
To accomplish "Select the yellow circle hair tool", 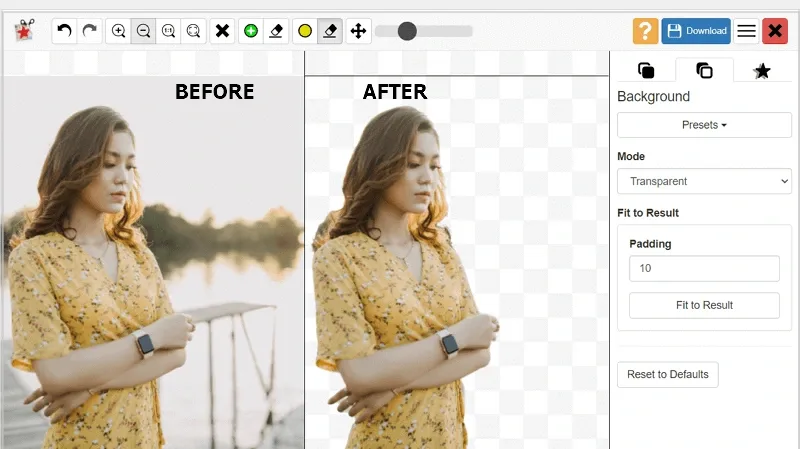I will pos(305,31).
